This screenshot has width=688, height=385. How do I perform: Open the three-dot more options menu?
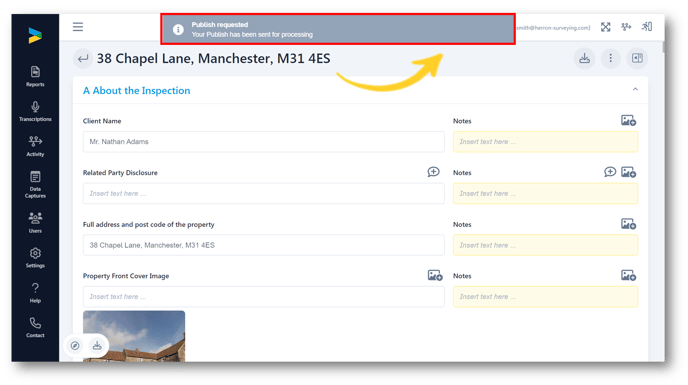(610, 58)
